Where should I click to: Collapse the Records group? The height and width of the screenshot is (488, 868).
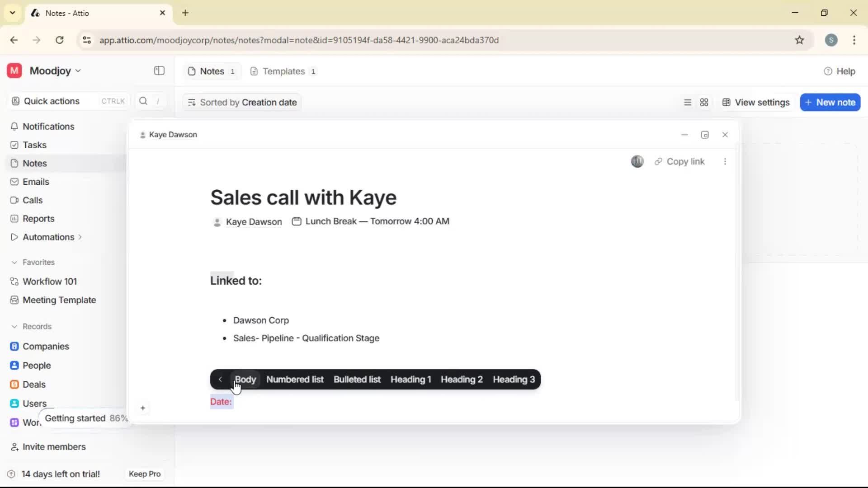(15, 326)
